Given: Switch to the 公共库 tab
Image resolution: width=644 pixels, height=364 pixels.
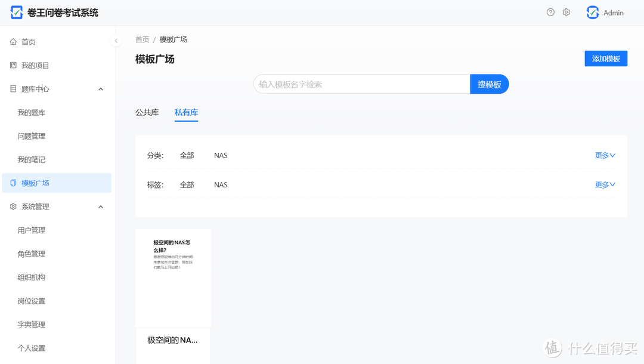Looking at the screenshot, I should [x=147, y=112].
